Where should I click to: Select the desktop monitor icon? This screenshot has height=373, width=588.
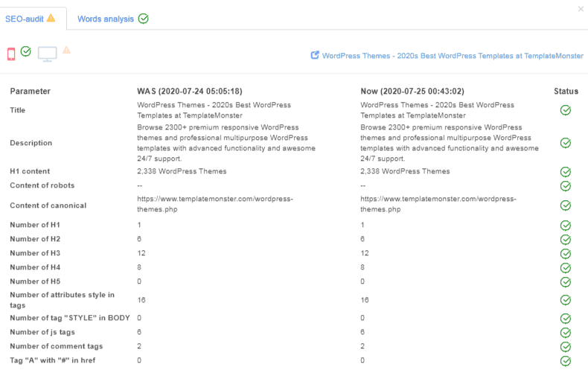[x=47, y=54]
